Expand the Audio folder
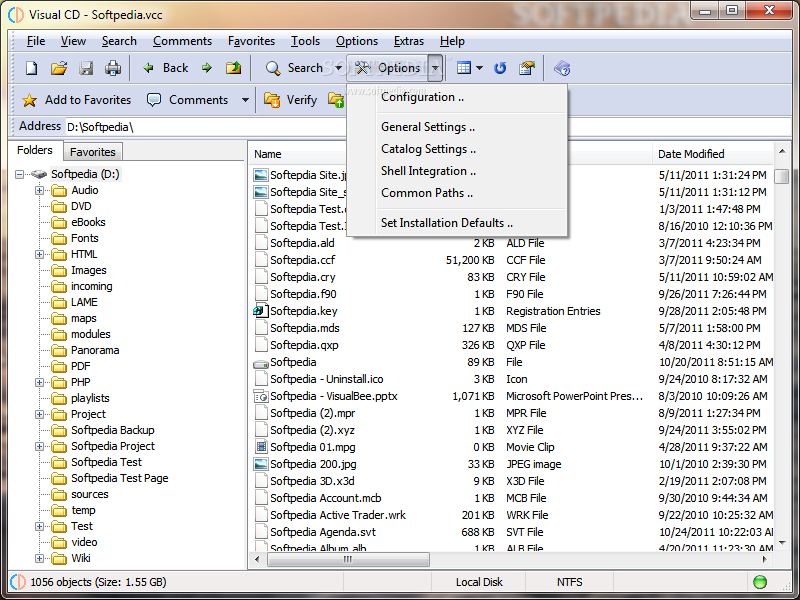The height and width of the screenshot is (600, 800). 39,190
